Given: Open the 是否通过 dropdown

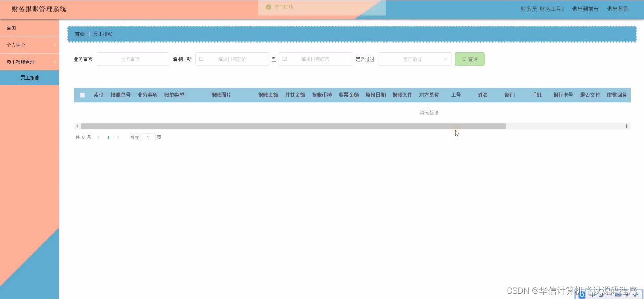Looking at the screenshot, I should click(x=414, y=59).
